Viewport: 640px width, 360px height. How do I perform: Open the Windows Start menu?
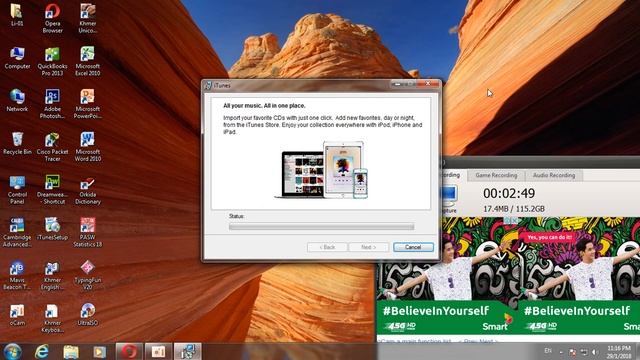(12, 351)
